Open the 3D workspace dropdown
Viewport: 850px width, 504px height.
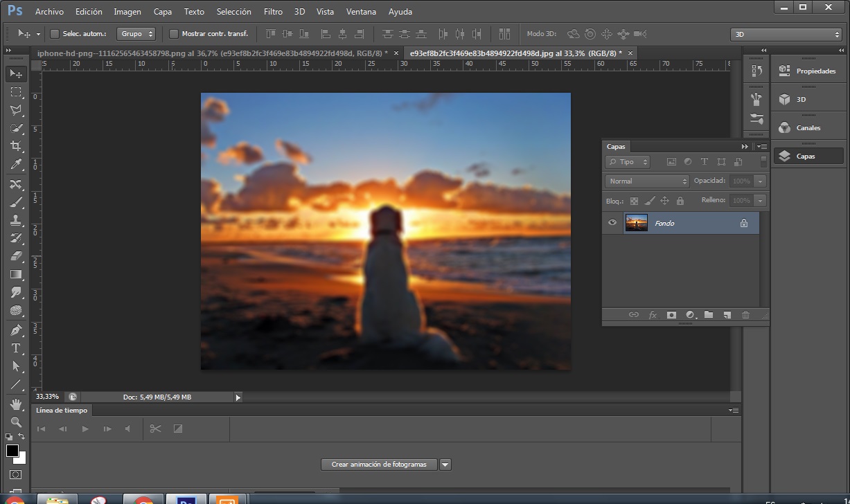click(x=786, y=34)
